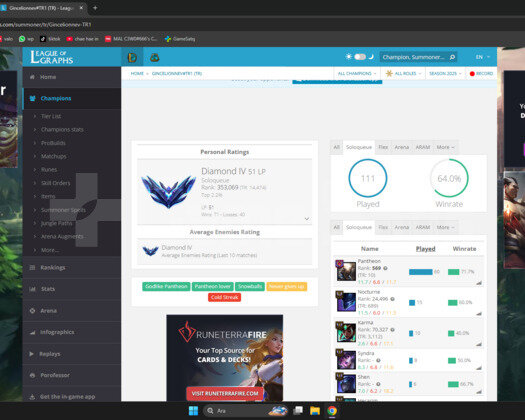Open the Season 2025 dropdown
The height and width of the screenshot is (420, 525).
(445, 73)
